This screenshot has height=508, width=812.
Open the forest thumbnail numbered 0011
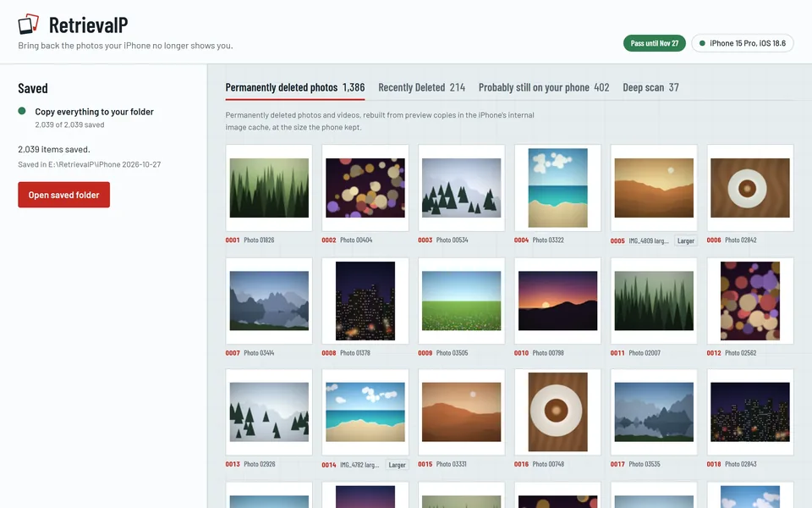pos(654,301)
